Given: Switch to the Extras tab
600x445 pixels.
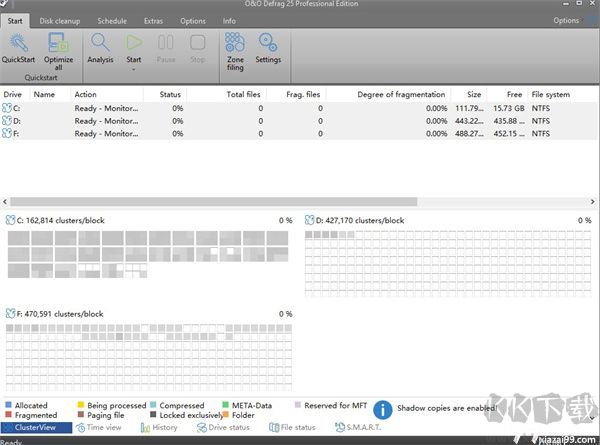Looking at the screenshot, I should [x=152, y=20].
